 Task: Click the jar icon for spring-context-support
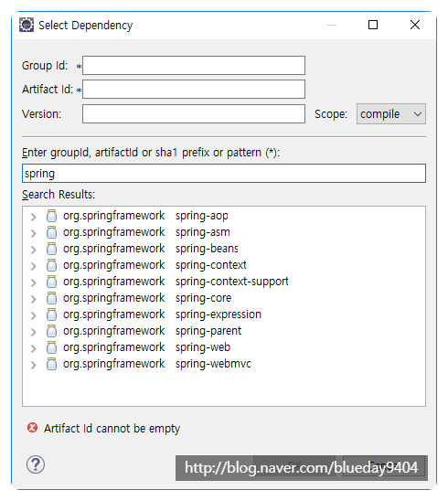click(x=51, y=282)
